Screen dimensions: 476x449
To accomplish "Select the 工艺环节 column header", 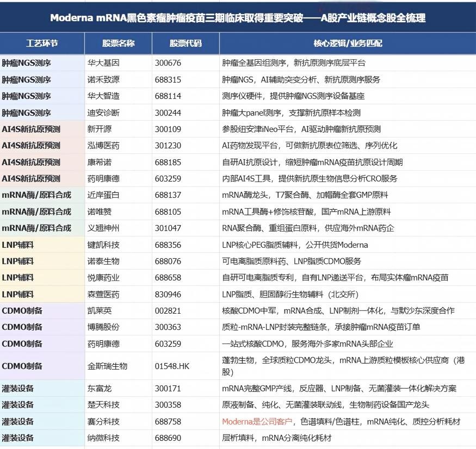I will coord(42,43).
